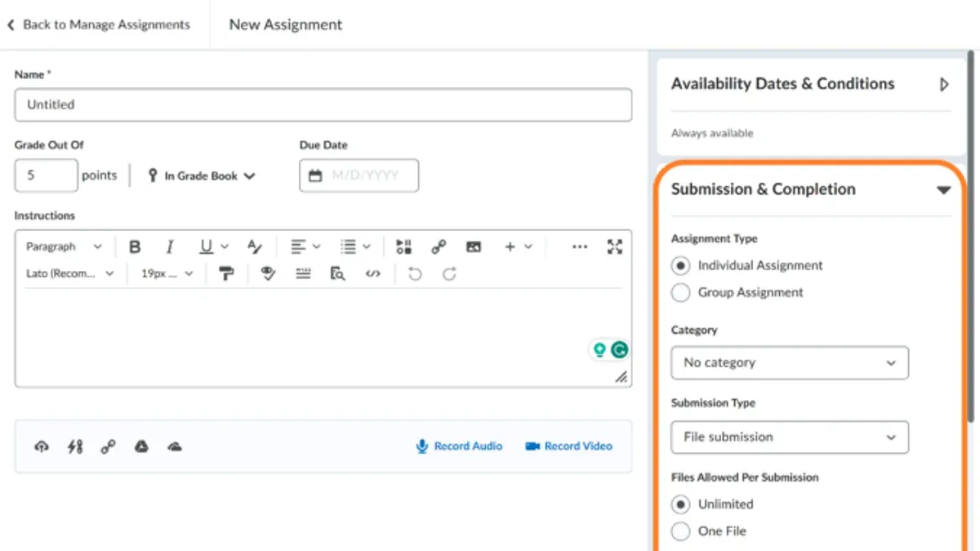980x551 pixels.
Task: Open preview with the magnifier page icon
Action: tap(337, 274)
